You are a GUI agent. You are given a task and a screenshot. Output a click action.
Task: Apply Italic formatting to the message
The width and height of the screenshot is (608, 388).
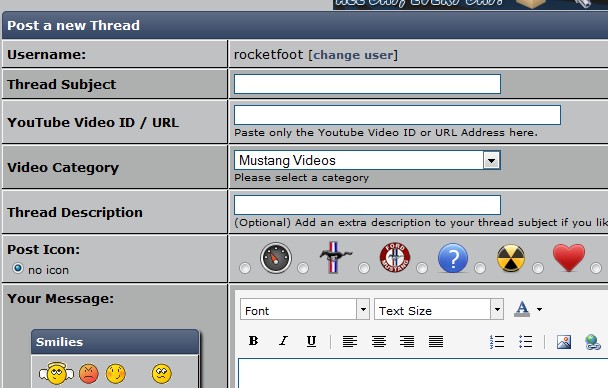click(283, 341)
